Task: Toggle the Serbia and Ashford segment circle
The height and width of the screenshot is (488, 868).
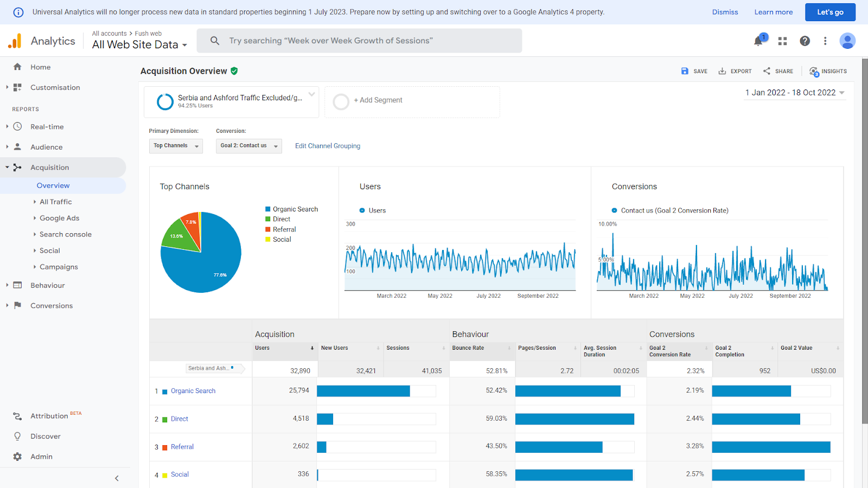Action: pos(165,101)
